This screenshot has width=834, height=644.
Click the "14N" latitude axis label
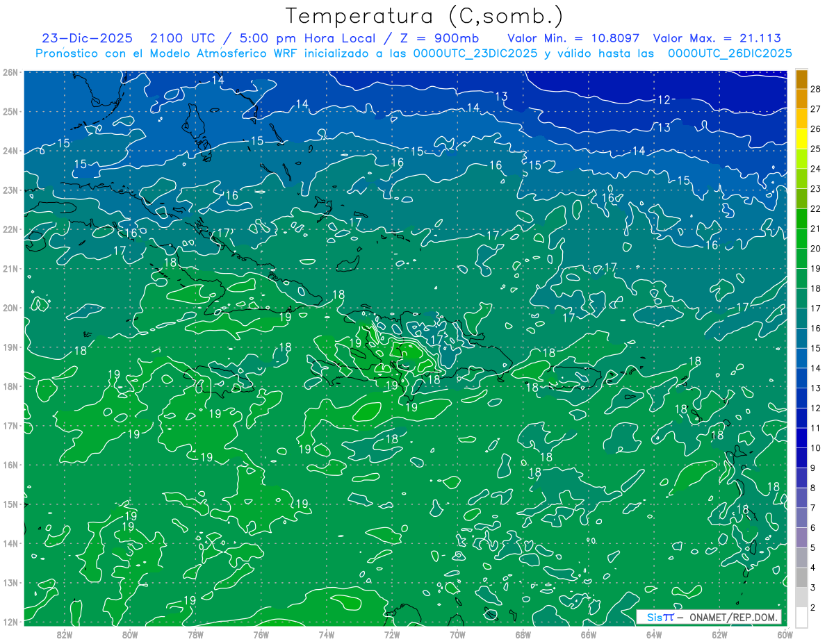[x=10, y=543]
